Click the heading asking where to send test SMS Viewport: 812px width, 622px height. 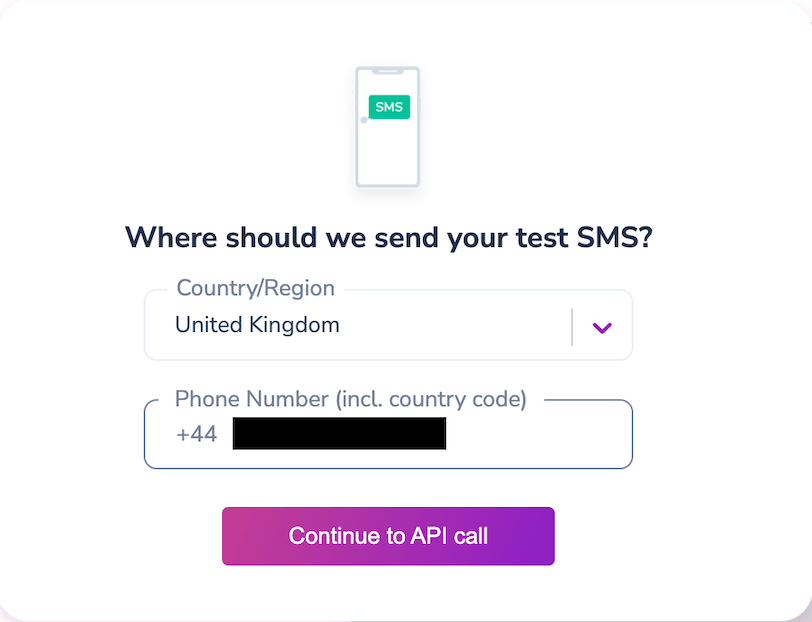(x=388, y=237)
